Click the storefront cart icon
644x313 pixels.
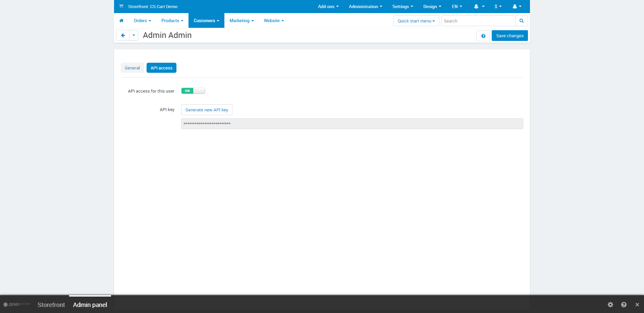click(x=121, y=6)
